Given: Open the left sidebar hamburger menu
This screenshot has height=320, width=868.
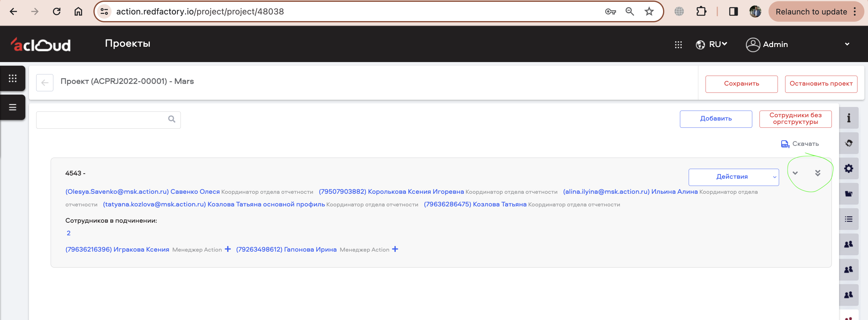Looking at the screenshot, I should click(x=12, y=107).
